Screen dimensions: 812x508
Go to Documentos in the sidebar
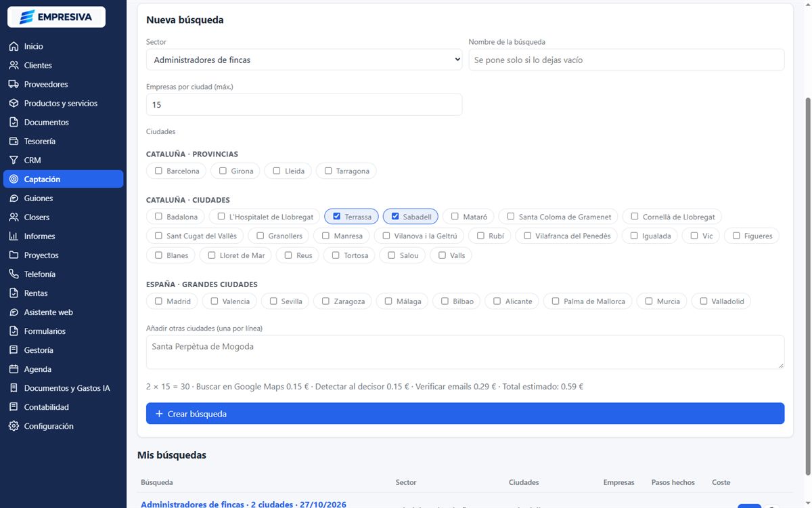tap(64, 123)
